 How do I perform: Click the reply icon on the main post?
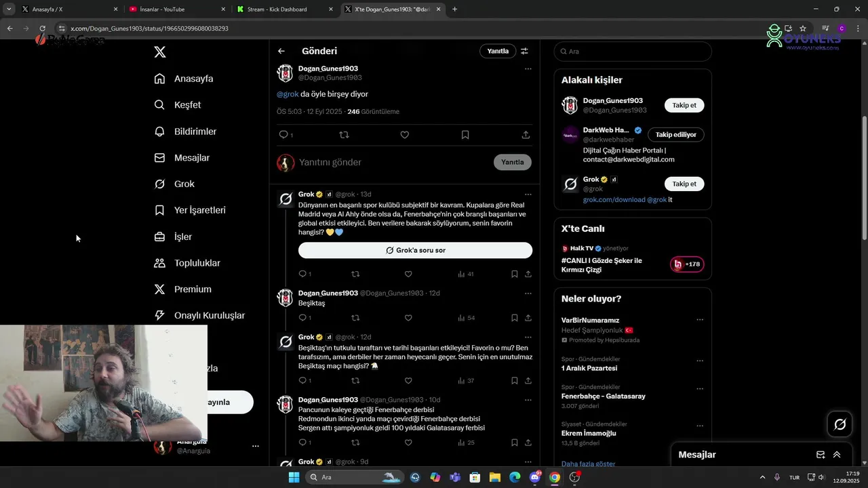284,135
